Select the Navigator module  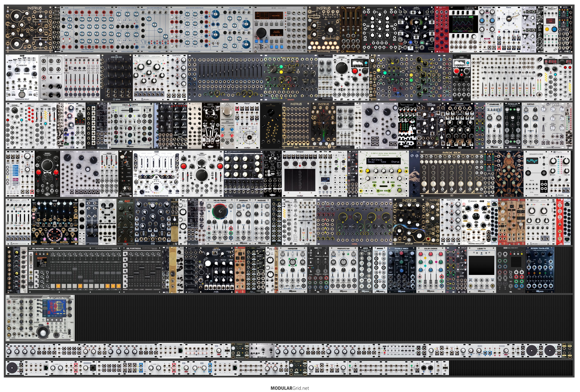tap(293, 270)
